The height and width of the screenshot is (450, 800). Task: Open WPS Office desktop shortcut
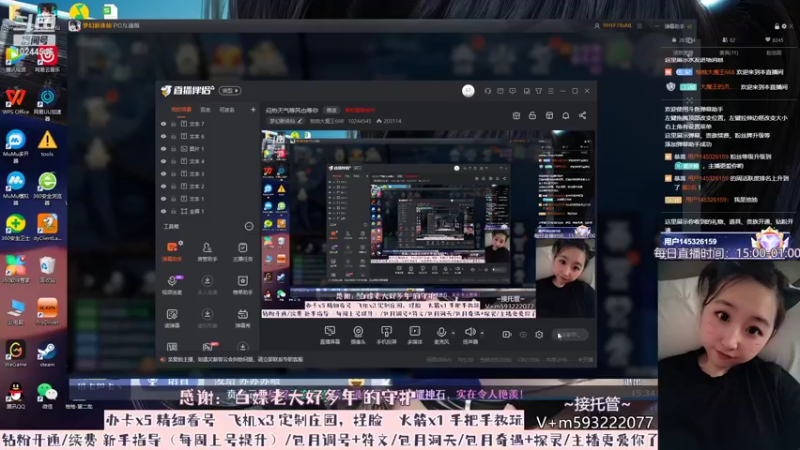(15, 101)
